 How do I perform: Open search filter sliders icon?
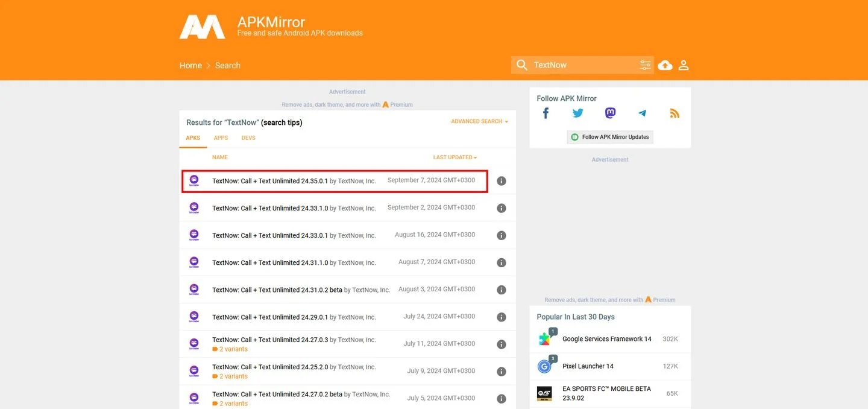click(x=645, y=65)
